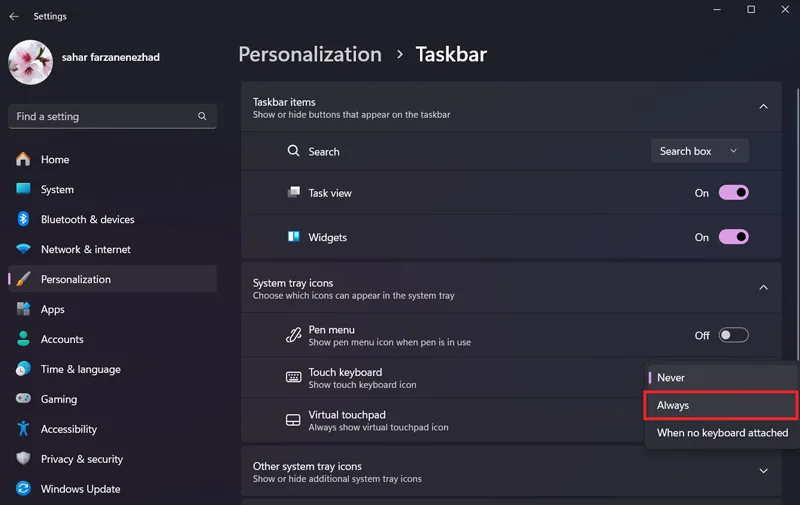Click the vertical scrollbar on the right
This screenshot has width=800, height=505.
797,224
